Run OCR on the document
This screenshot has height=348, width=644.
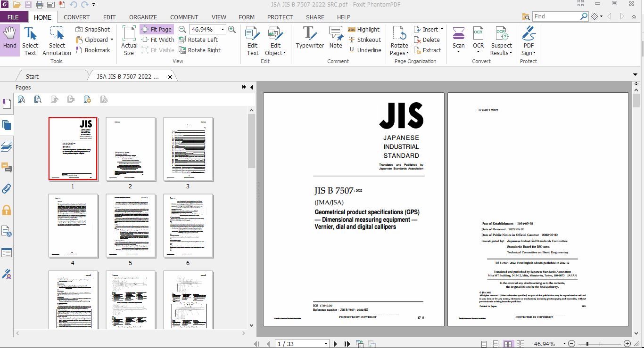(479, 40)
